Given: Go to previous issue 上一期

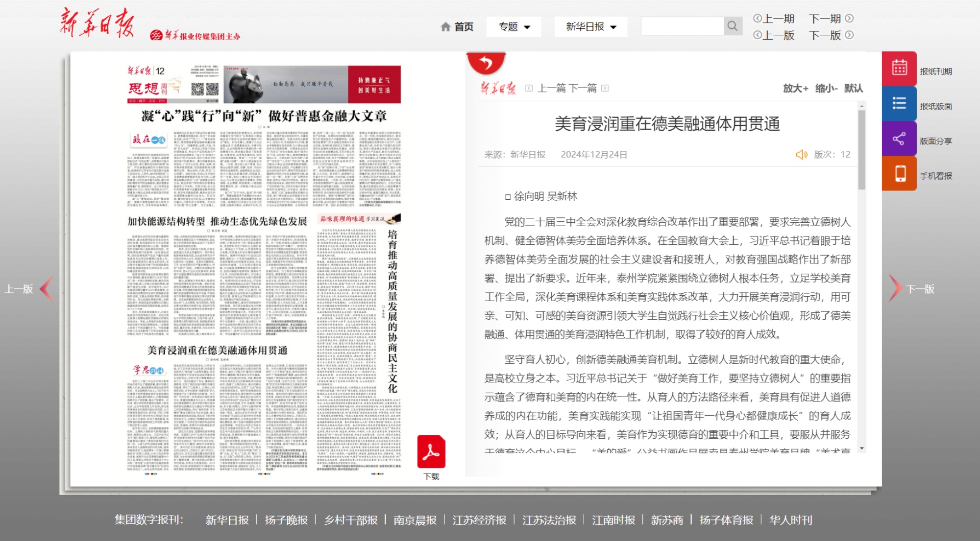Looking at the screenshot, I should tap(774, 19).
